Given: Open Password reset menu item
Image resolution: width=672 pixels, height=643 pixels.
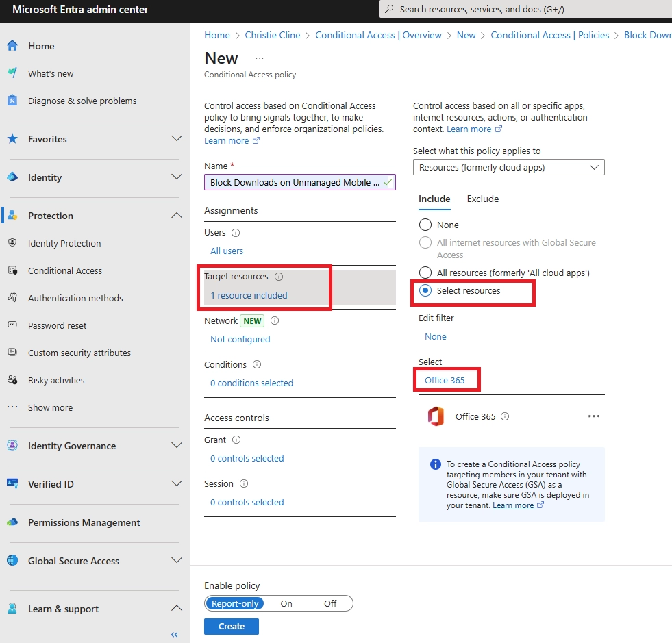Looking at the screenshot, I should click(57, 325).
